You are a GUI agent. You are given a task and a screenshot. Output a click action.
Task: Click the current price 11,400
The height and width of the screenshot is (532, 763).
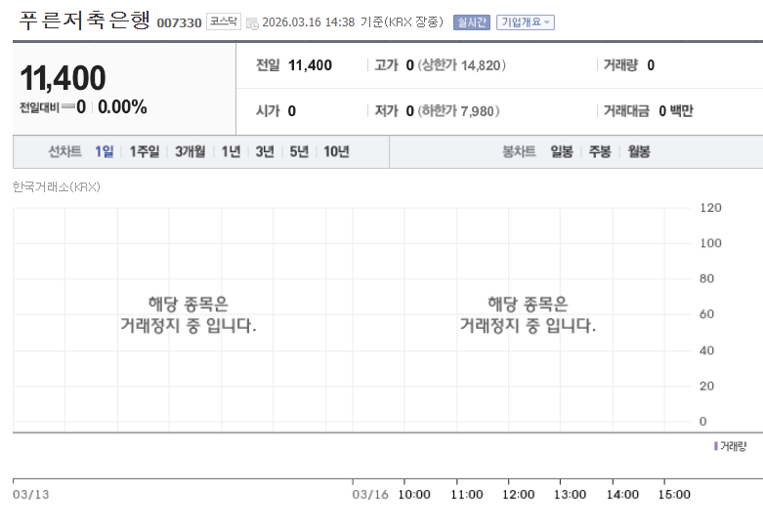click(x=63, y=78)
